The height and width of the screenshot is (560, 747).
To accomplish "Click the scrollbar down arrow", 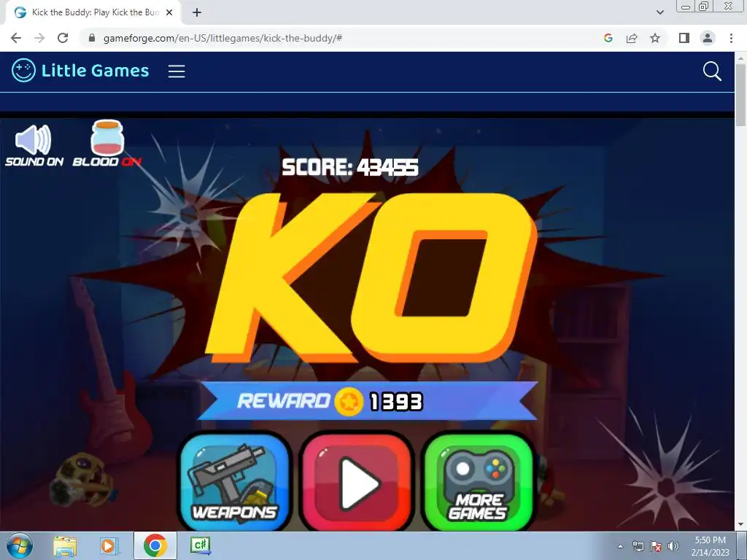I will (x=740, y=525).
